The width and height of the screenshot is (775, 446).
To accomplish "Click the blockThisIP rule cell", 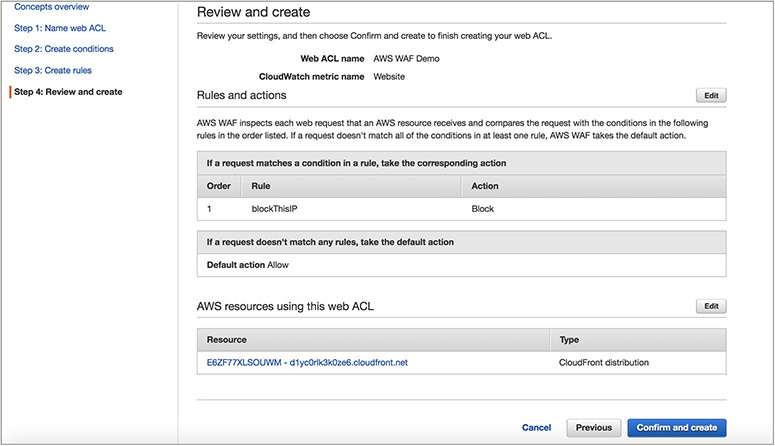I will pos(276,209).
